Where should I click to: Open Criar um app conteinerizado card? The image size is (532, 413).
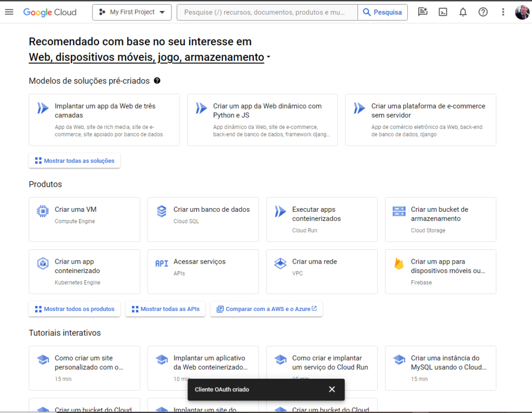pyautogui.click(x=85, y=272)
